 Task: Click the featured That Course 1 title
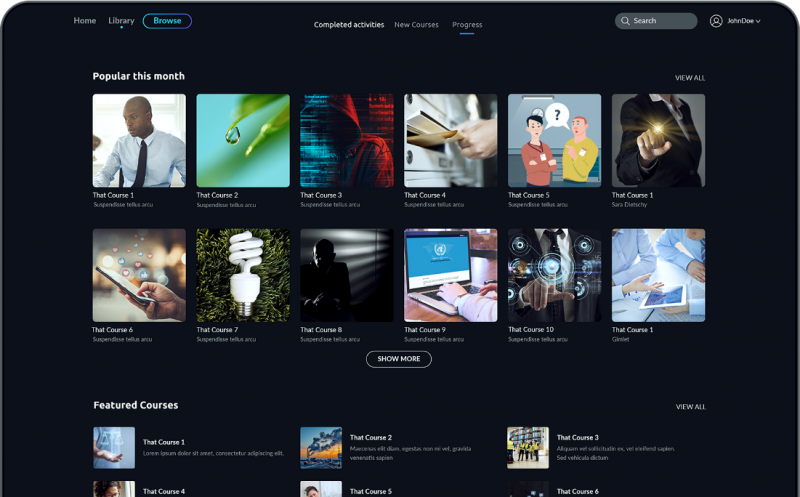164,442
